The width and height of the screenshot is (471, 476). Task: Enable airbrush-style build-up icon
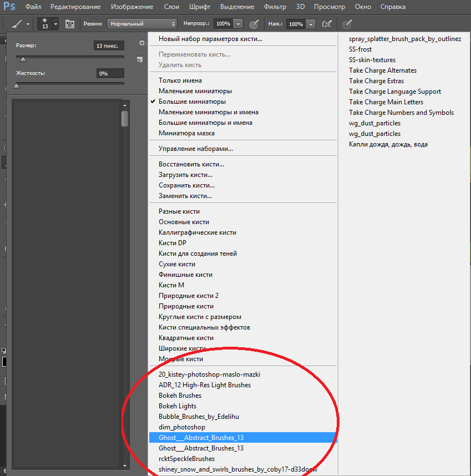tap(327, 24)
